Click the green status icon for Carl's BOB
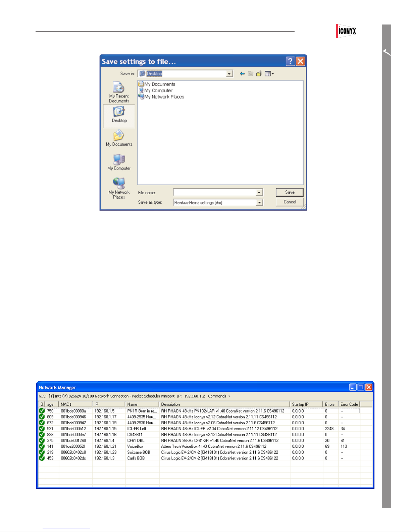 (x=42, y=458)
